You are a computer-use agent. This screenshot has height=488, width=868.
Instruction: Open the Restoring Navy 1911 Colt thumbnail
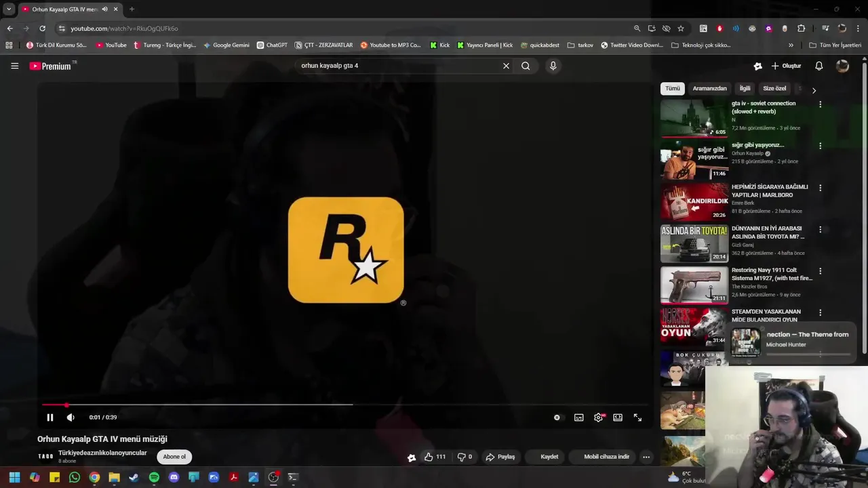pos(694,285)
